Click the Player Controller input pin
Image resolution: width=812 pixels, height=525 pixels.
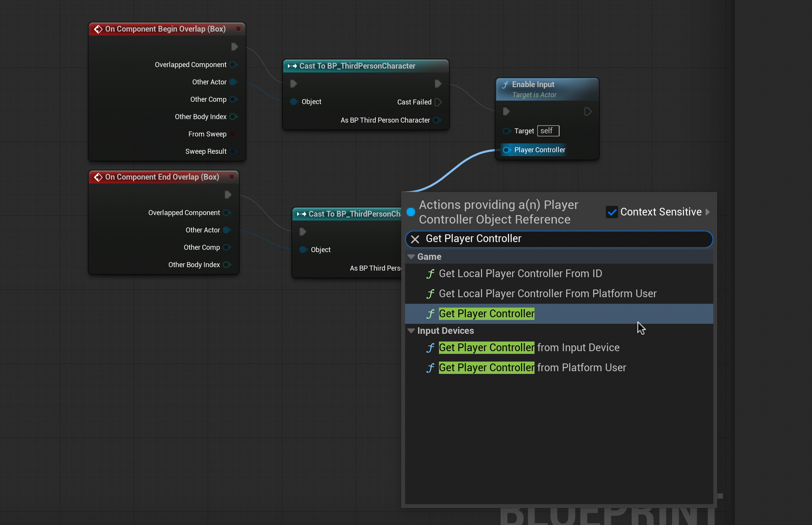coord(506,150)
